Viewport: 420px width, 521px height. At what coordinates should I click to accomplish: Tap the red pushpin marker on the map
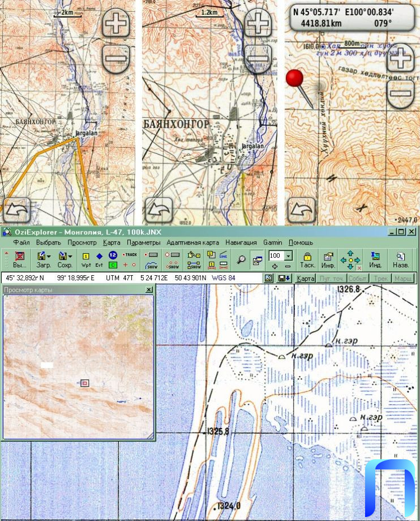295,79
